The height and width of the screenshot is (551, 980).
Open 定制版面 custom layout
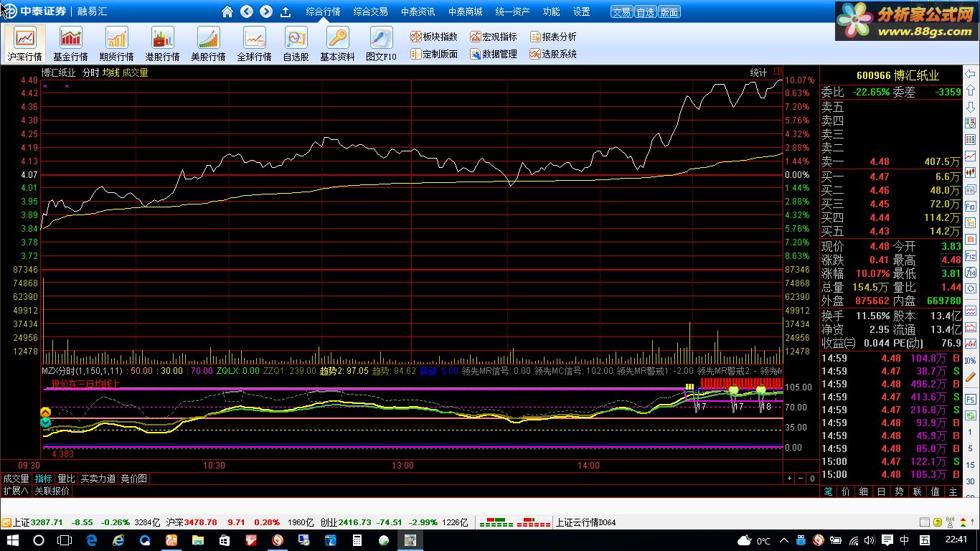(433, 54)
